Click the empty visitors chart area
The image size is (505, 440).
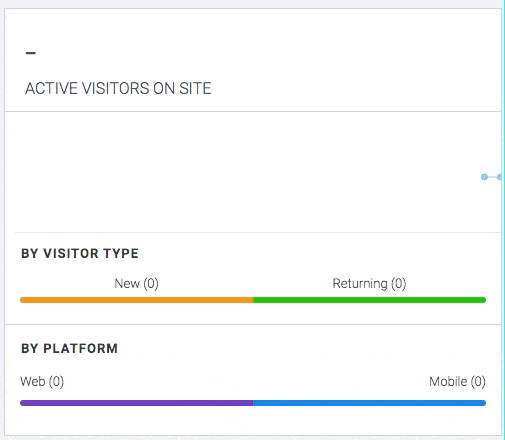253,172
